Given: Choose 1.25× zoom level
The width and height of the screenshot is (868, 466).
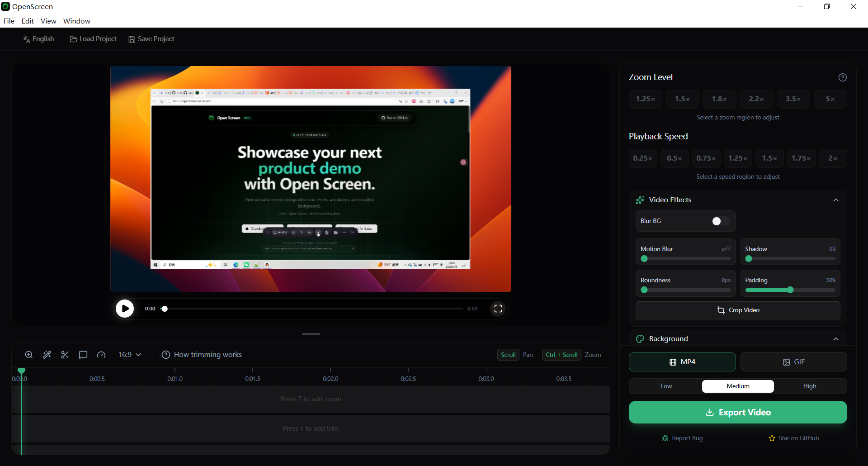Looking at the screenshot, I should click(x=646, y=99).
